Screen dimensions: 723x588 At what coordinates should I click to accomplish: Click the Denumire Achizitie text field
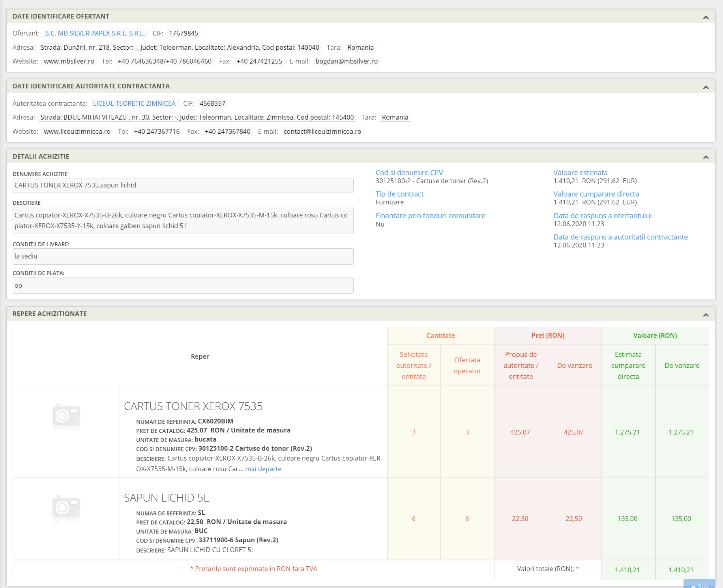click(183, 185)
